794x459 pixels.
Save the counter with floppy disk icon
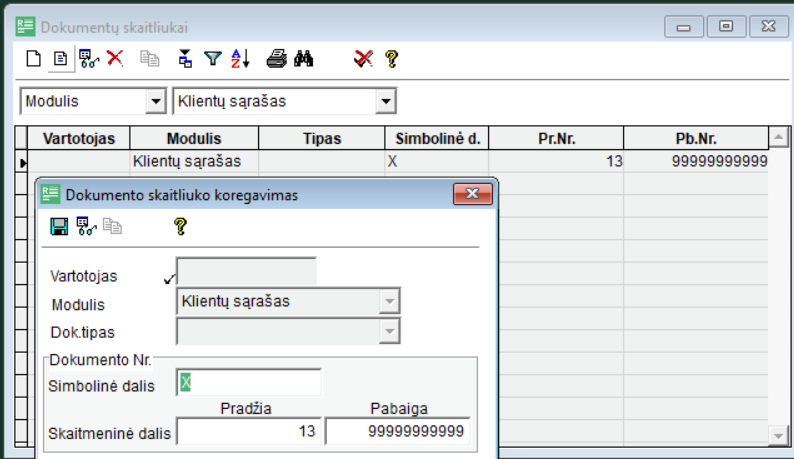[x=60, y=227]
